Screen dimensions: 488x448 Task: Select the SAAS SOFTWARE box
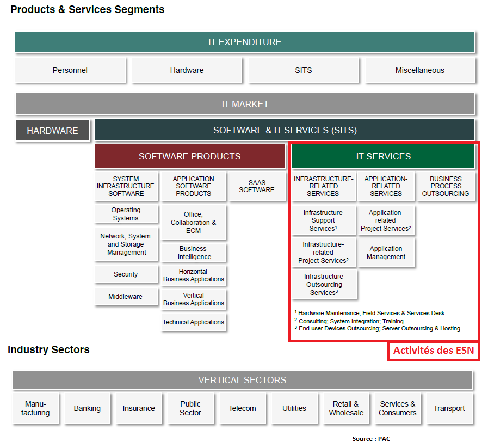257,186
